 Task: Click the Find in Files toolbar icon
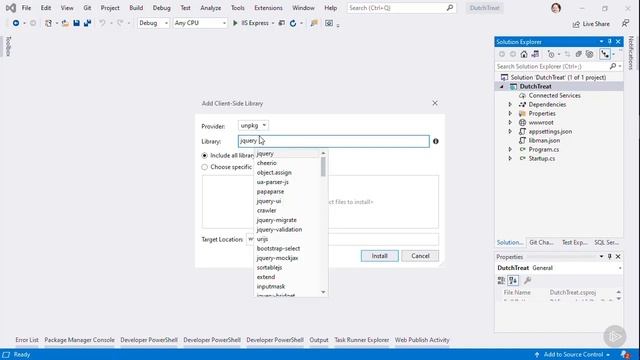[x=314, y=23]
